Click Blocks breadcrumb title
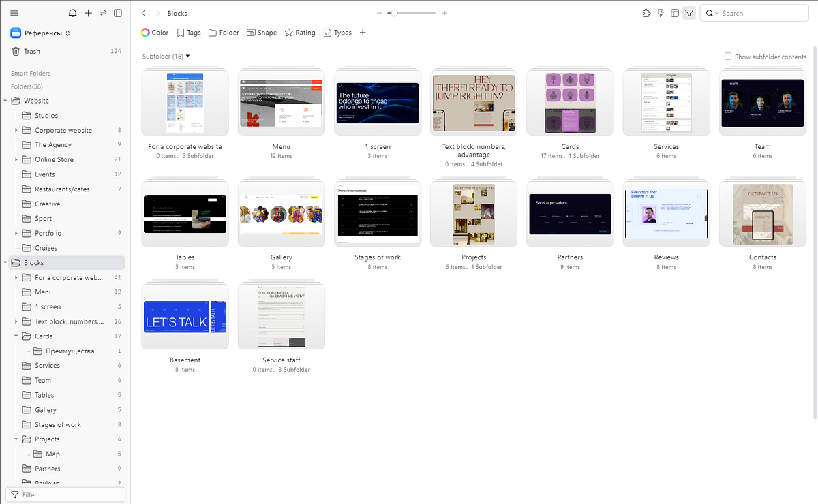Image resolution: width=818 pixels, height=504 pixels. 177,13
